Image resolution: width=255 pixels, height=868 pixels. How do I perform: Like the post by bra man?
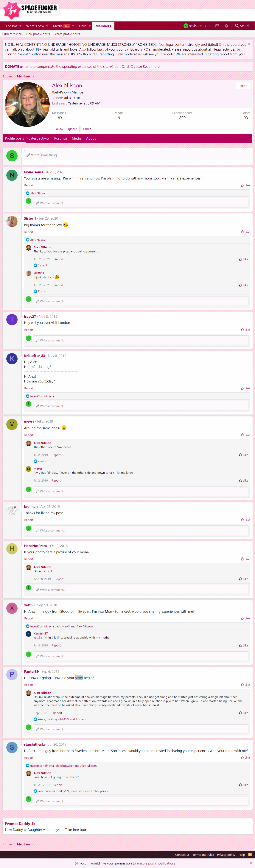[245, 520]
